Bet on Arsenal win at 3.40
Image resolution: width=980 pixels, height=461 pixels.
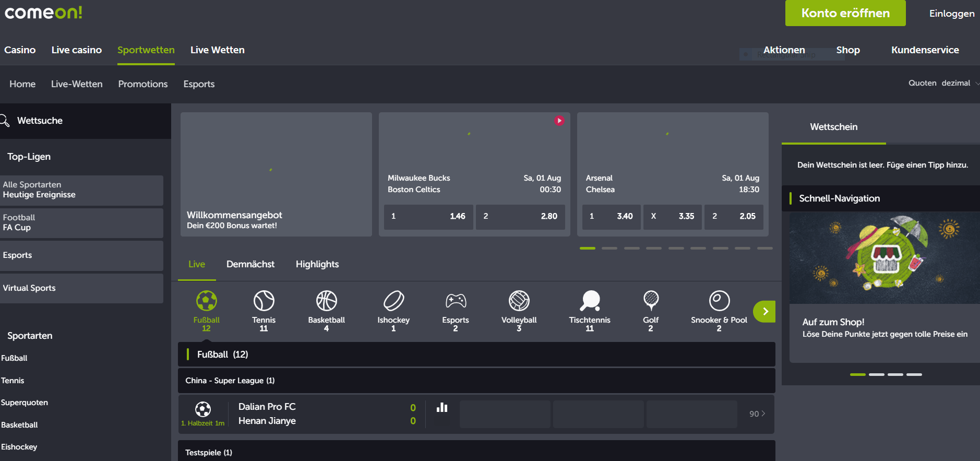pyautogui.click(x=612, y=216)
